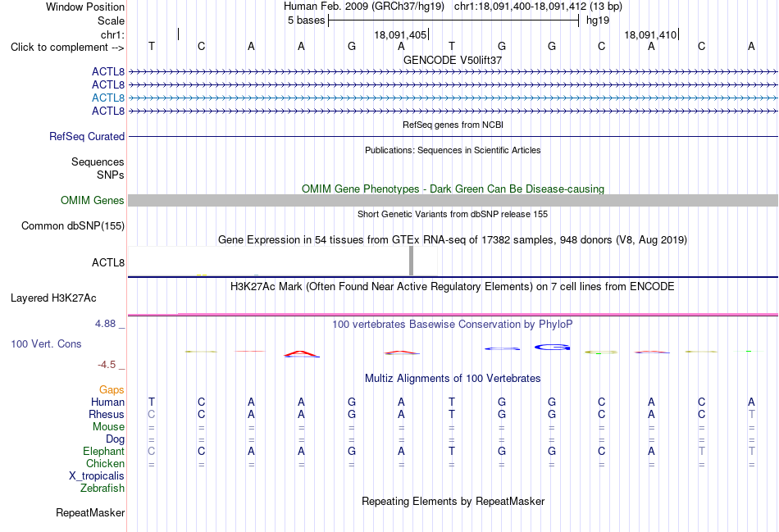Click the RefSeq Curated intron line
Screen dimensions: 779x532
(453, 136)
